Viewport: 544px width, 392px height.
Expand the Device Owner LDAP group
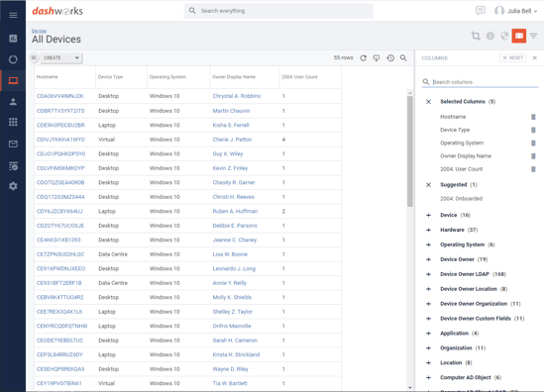click(428, 274)
